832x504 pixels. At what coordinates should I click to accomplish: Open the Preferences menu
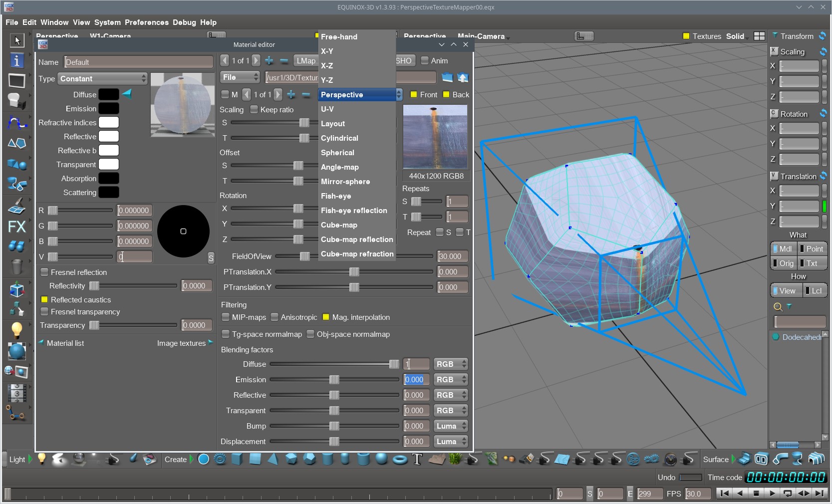[146, 22]
